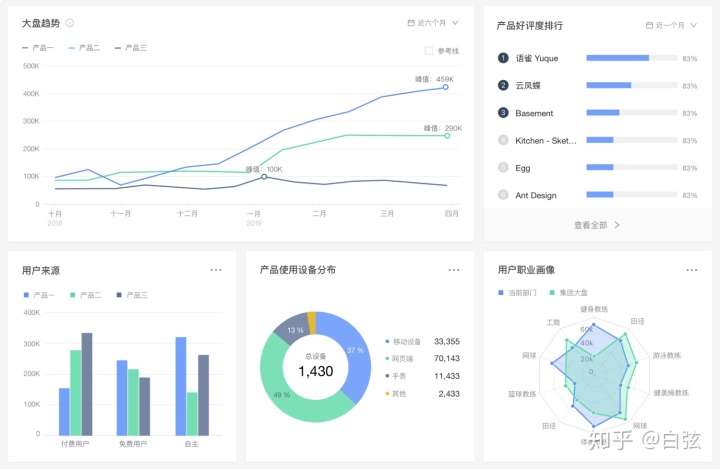Click the 工商 radar axis label
This screenshot has height=469, width=720.
point(553,322)
